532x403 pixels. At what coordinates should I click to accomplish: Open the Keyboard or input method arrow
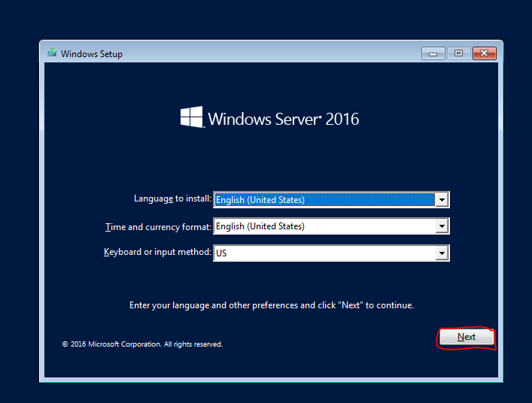[x=442, y=253]
